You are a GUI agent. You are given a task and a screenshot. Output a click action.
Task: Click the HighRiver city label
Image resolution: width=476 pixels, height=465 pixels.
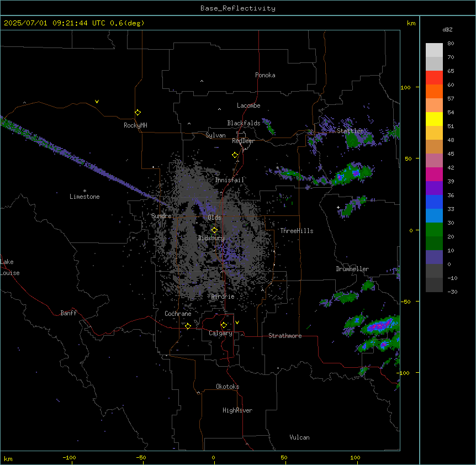click(237, 410)
